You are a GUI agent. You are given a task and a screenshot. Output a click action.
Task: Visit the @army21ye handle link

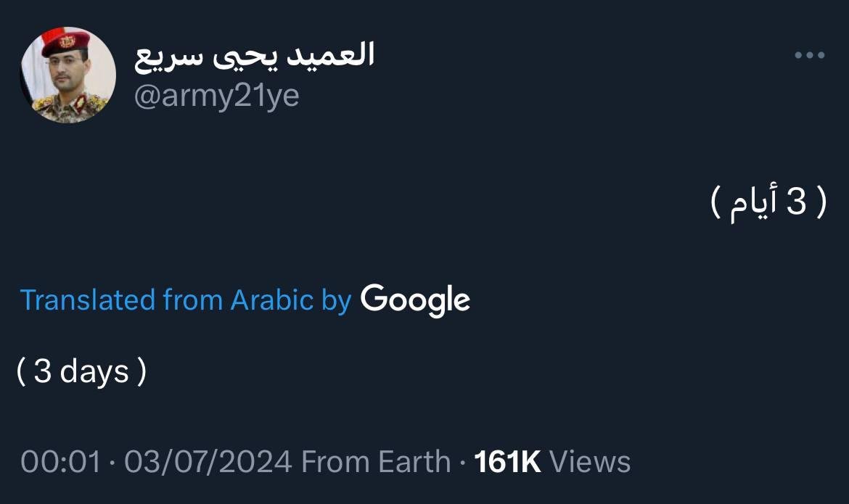(217, 96)
